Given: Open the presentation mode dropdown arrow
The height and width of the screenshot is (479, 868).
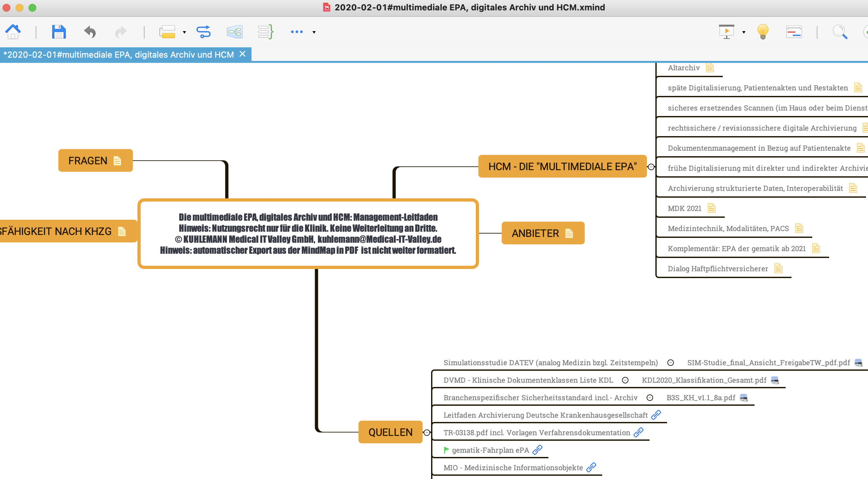Looking at the screenshot, I should pos(744,32).
